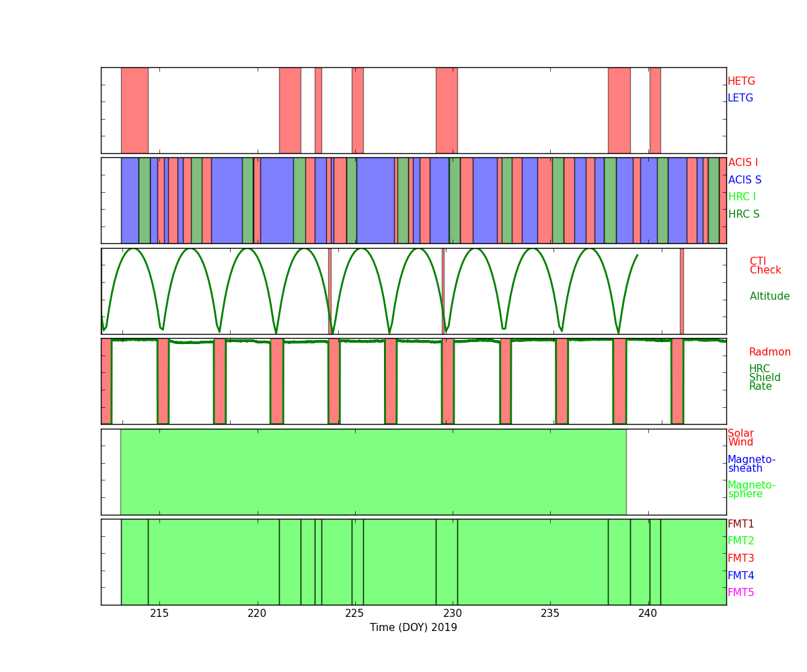Image resolution: width=807 pixels, height=672 pixels.
Task: Select the ACIS I legend text
Action: (742, 163)
